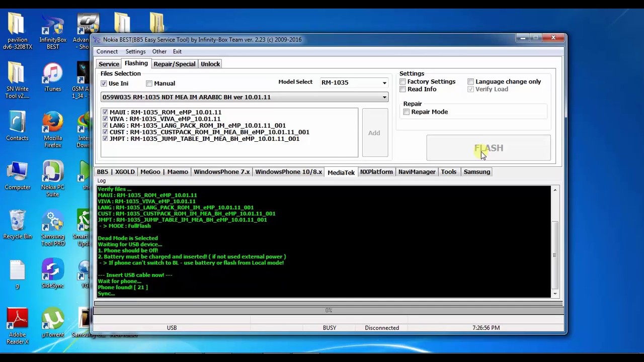Screen dimensions: 644x362
Task: Open the InfinityBox BEST desktop shortcut
Action: coord(53,32)
